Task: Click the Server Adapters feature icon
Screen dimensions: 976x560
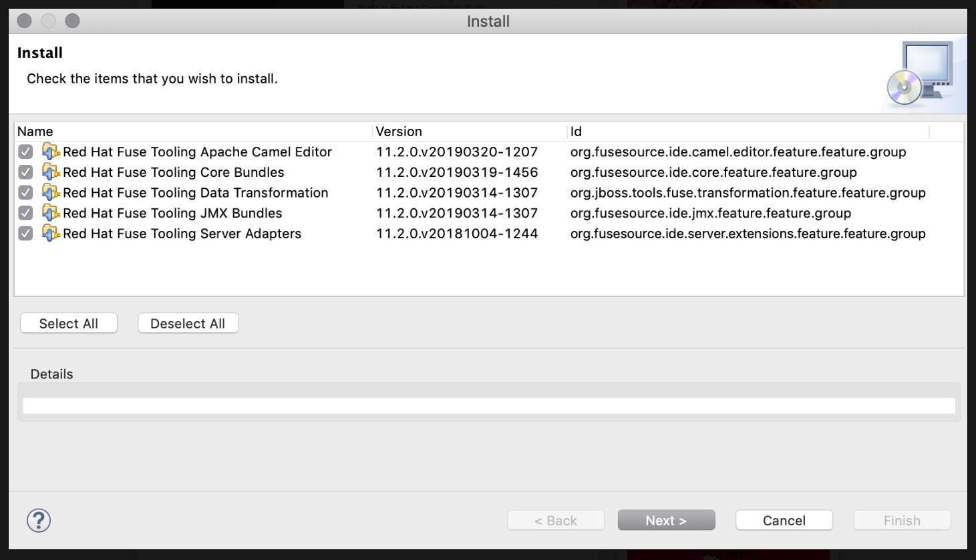Action: [x=51, y=234]
